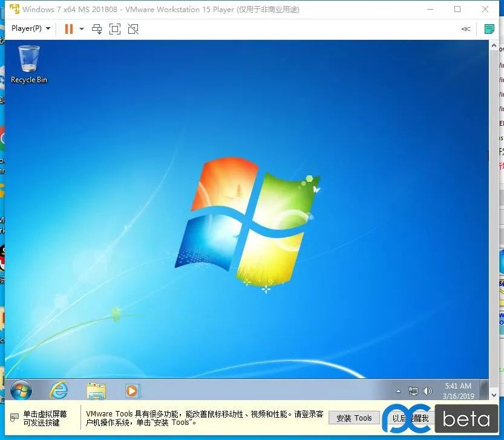Open the Recycle Bin on the desktop
504x440 pixels.
[28, 60]
